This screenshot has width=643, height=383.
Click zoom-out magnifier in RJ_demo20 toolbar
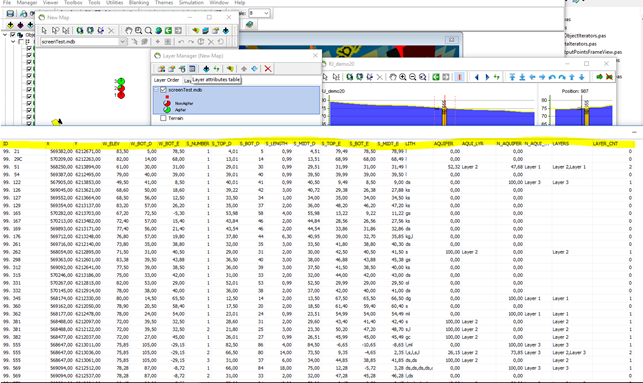pos(413,77)
